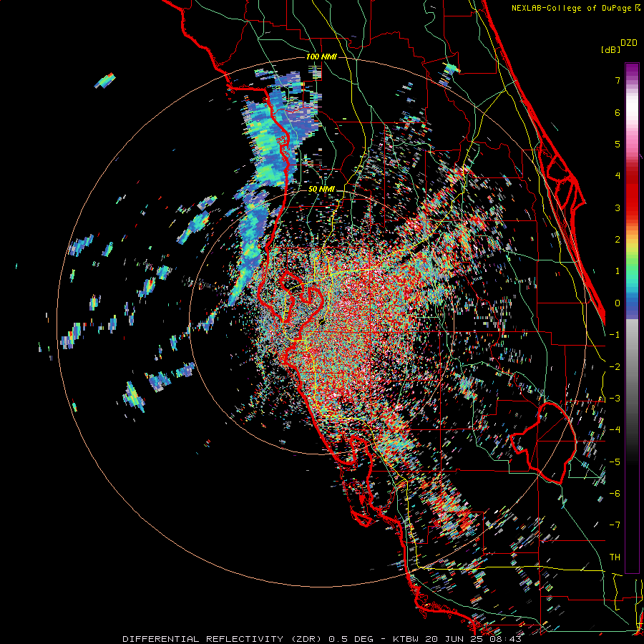The image size is (644, 644).
Task: Click the DZD label above the color scale
Action: click(629, 43)
